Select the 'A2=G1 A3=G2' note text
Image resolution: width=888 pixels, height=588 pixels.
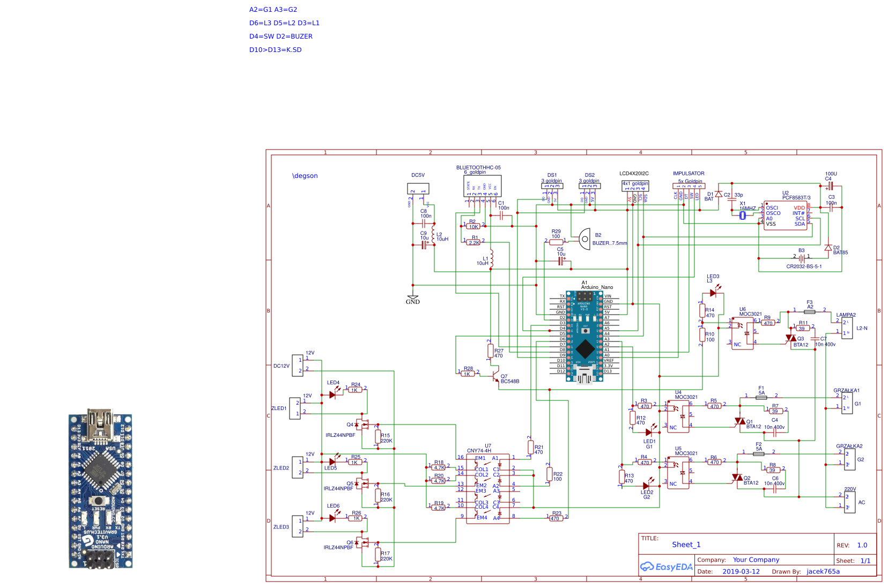tap(273, 10)
